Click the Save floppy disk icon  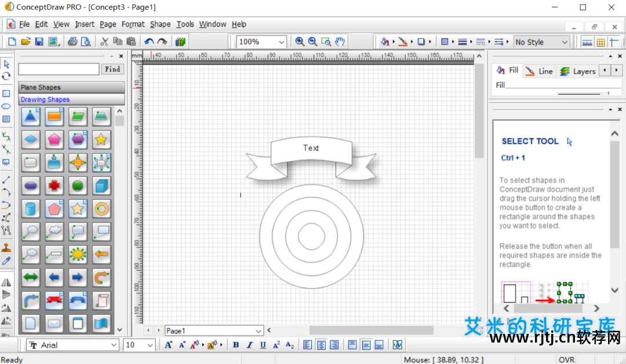[39, 42]
